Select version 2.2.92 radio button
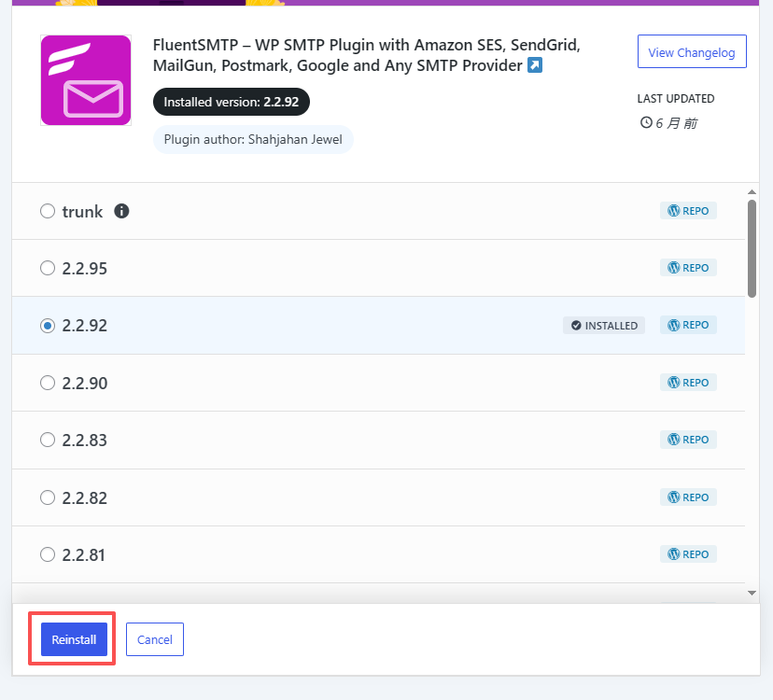 48,326
